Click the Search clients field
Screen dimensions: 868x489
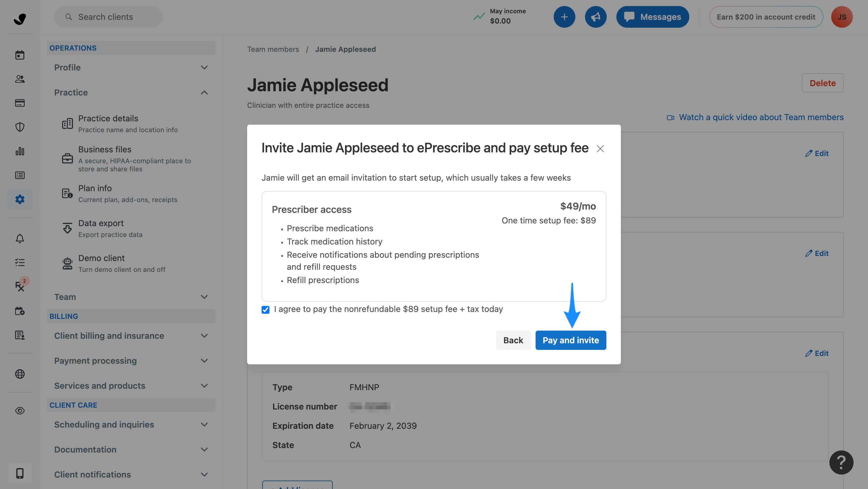(x=108, y=17)
